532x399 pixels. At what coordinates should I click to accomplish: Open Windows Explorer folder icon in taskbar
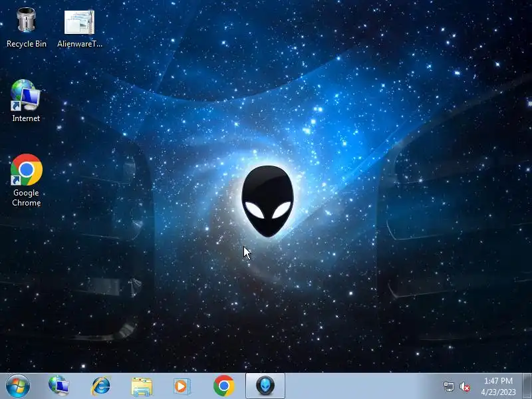(142, 386)
